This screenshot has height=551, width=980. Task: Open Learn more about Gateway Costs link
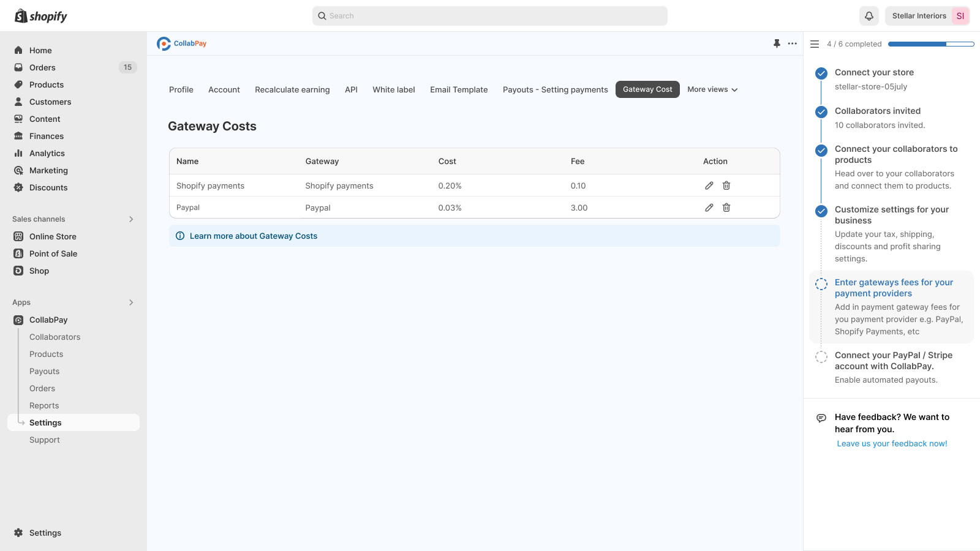coord(254,236)
